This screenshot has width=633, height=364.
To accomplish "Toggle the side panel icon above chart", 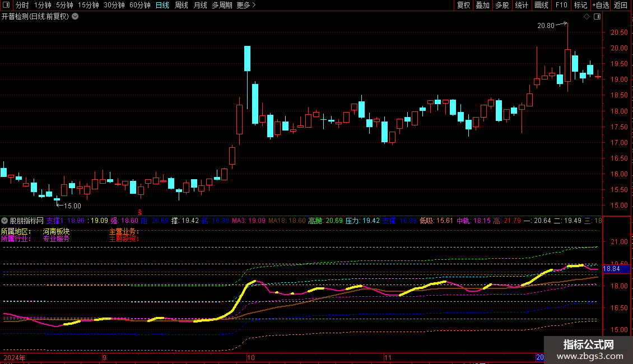I will [x=597, y=17].
